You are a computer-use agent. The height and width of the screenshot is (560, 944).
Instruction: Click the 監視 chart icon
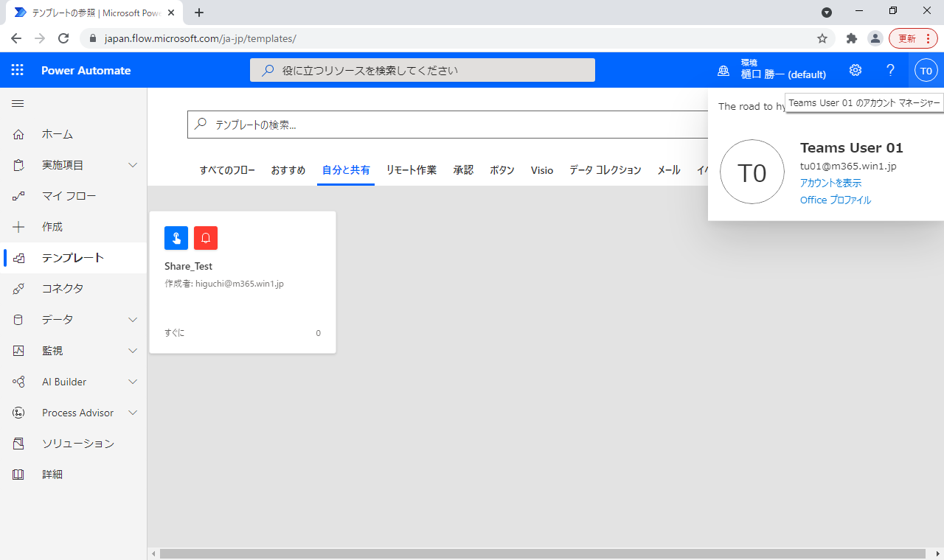coord(18,351)
